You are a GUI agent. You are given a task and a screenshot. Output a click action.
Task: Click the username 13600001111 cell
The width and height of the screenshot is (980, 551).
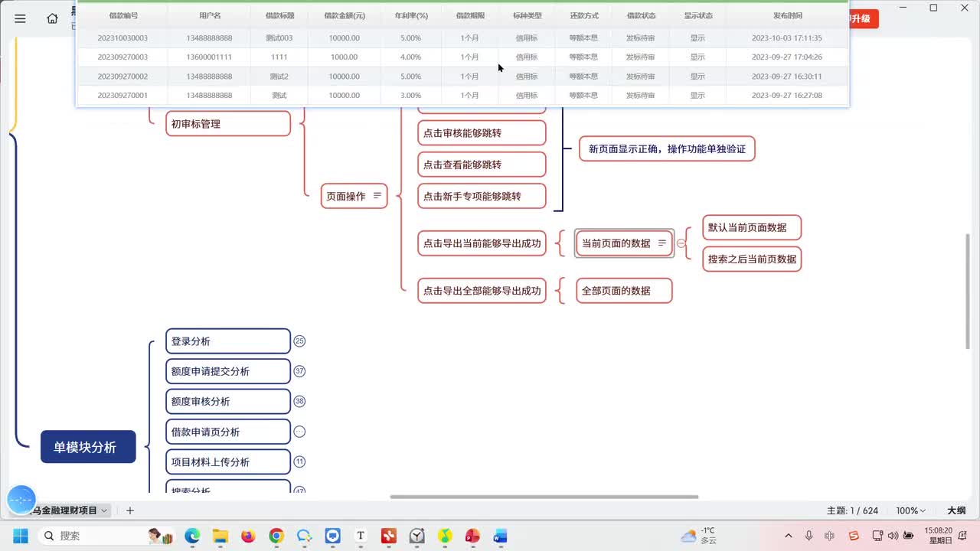209,57
